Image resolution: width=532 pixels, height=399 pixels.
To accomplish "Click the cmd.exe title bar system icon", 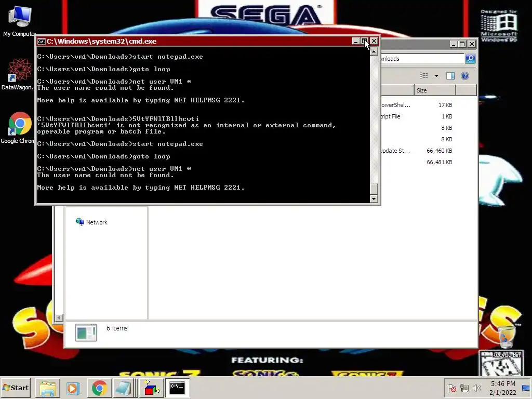I will pyautogui.click(x=42, y=42).
